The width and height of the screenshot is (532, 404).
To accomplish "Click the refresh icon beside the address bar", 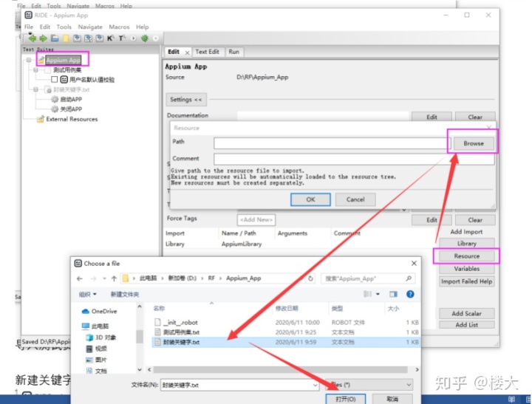I will coord(310,278).
